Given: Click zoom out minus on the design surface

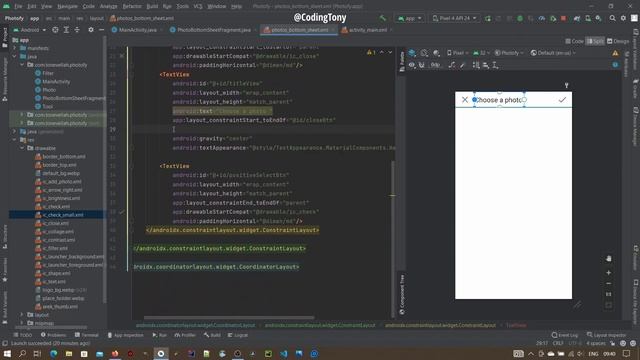Looking at the screenshot, I should [x=609, y=283].
